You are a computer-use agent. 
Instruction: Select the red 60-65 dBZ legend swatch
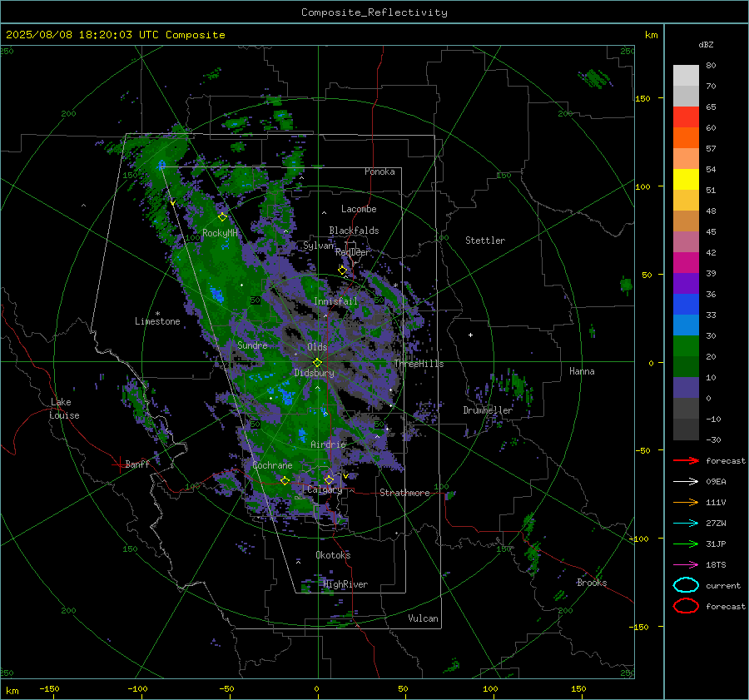[686, 117]
